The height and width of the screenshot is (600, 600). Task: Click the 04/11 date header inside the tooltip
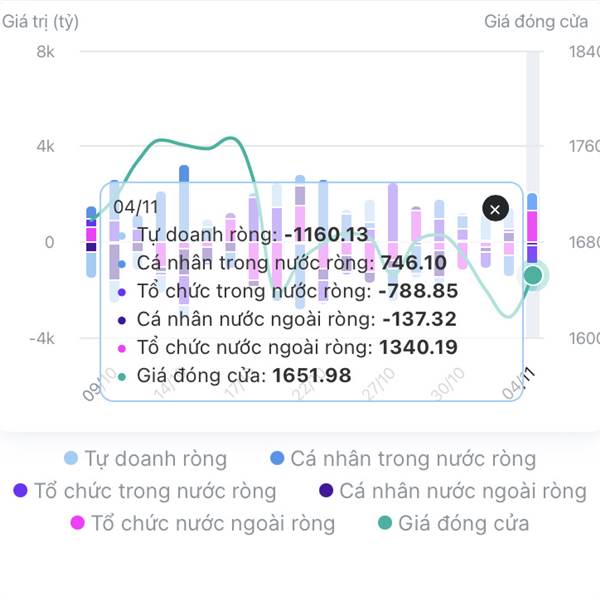pos(136,207)
